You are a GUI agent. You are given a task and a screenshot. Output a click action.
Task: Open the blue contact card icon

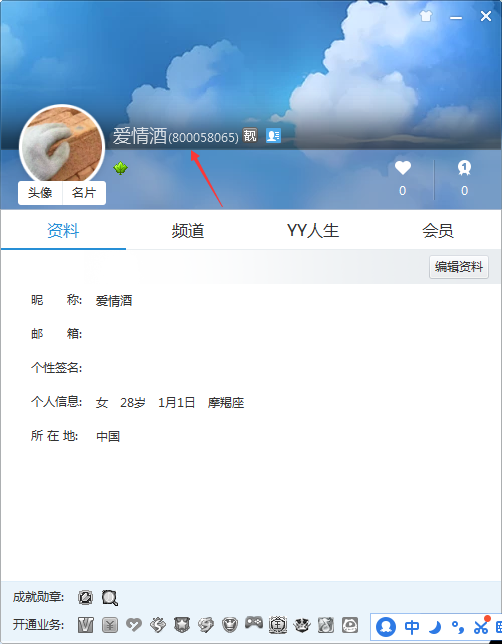pos(273,135)
